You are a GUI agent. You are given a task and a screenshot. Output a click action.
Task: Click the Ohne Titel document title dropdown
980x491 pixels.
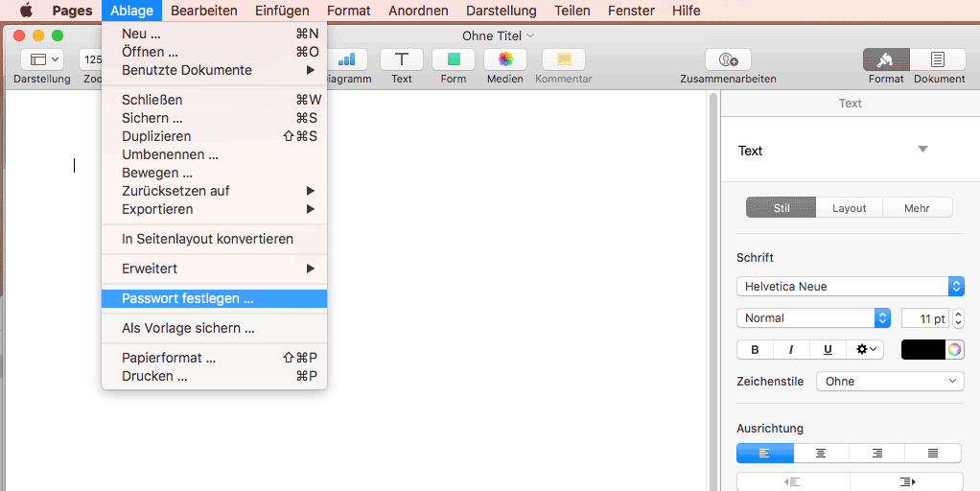point(498,35)
